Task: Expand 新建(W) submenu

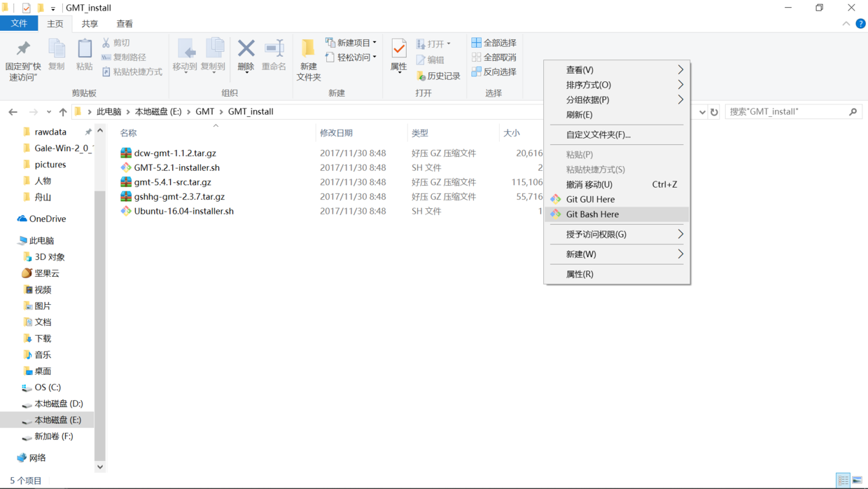Action: pyautogui.click(x=617, y=254)
